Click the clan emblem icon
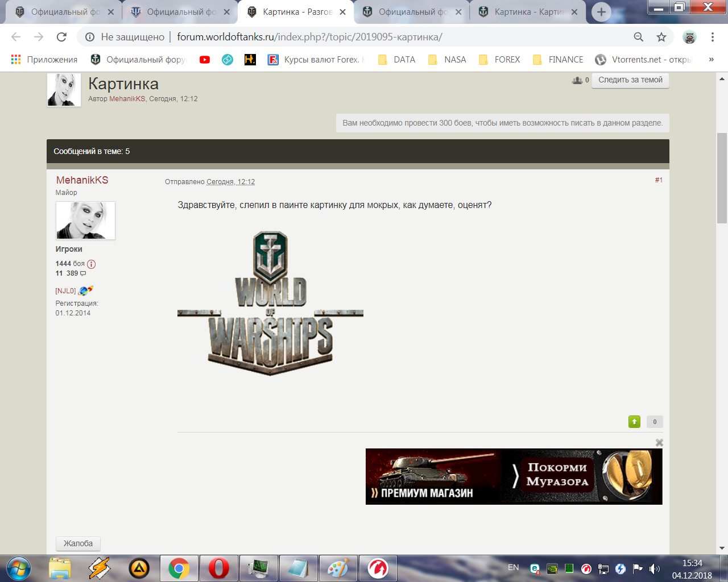Viewport: 728px width, 582px height. pyautogui.click(x=85, y=290)
